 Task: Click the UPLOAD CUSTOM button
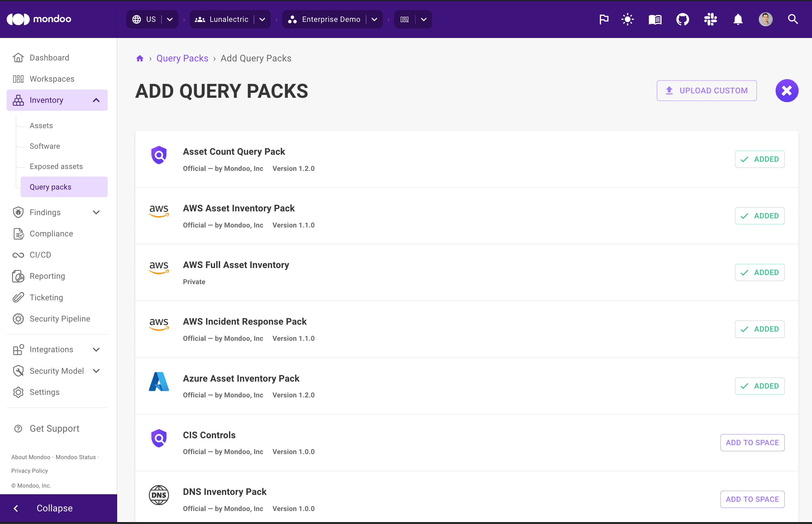tap(707, 90)
